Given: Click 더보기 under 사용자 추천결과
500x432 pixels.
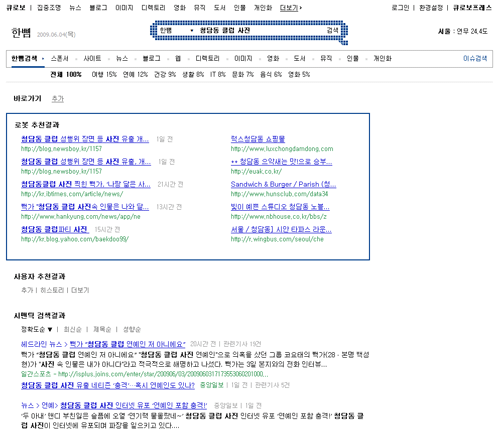Looking at the screenshot, I should 80,290.
